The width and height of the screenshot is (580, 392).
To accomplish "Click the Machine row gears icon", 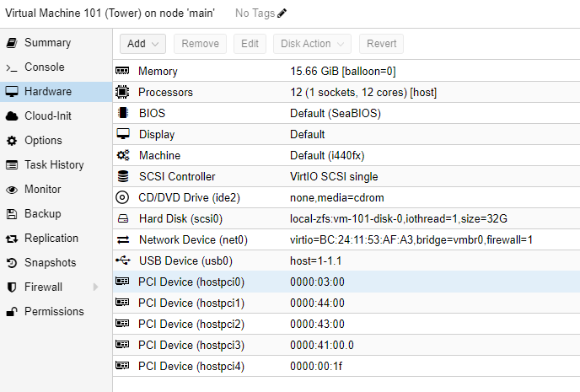I will (123, 155).
